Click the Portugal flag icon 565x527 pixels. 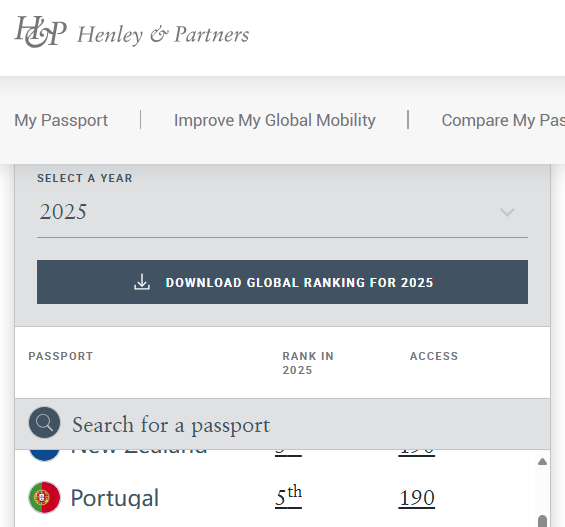click(44, 497)
